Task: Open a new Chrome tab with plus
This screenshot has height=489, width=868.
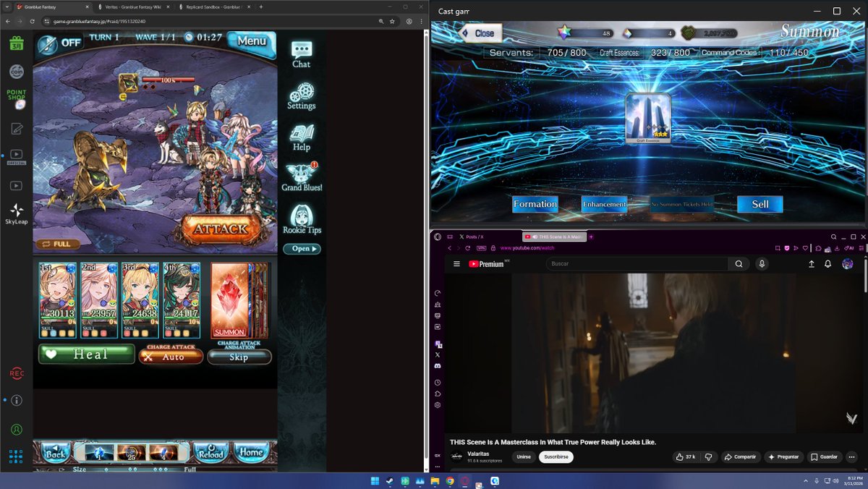Action: (260, 7)
